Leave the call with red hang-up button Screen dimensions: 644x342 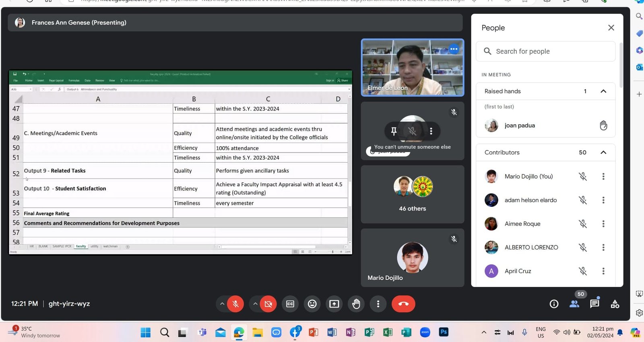403,304
